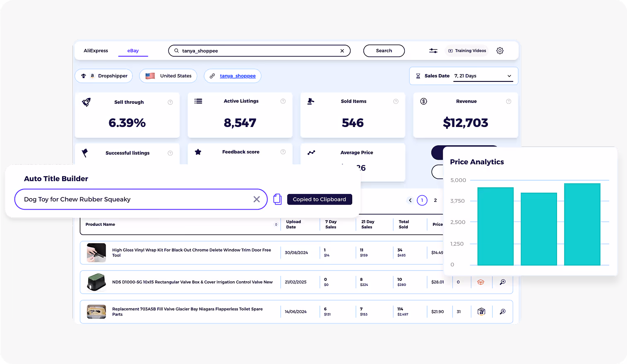Click the Upload Date column header
The width and height of the screenshot is (627, 364).
293,225
